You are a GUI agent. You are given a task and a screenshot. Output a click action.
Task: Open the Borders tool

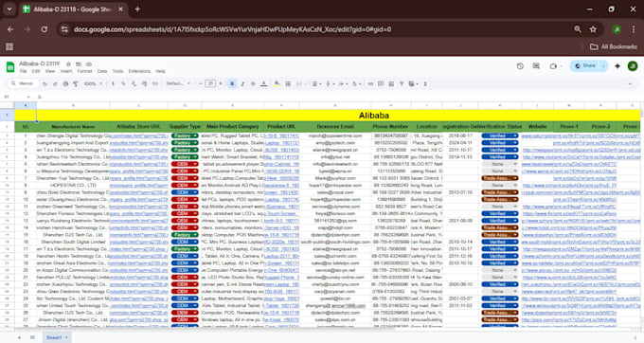tap(288, 83)
